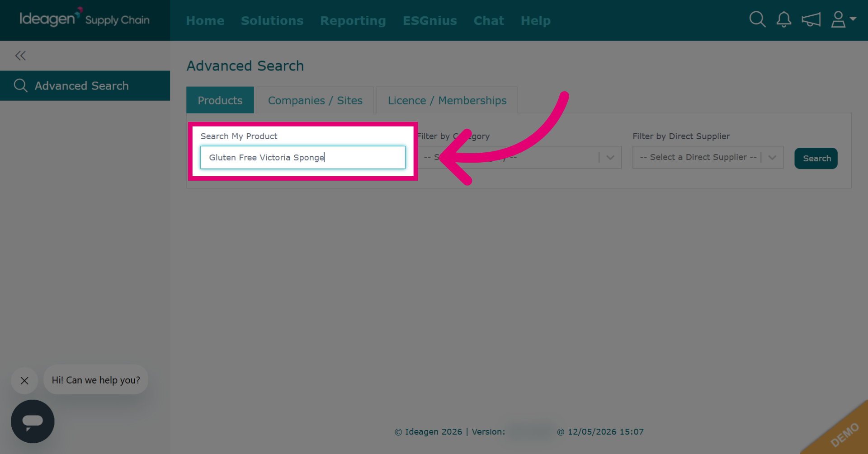The image size is (868, 454).
Task: Open the announcements megaphone icon
Action: pyautogui.click(x=811, y=20)
